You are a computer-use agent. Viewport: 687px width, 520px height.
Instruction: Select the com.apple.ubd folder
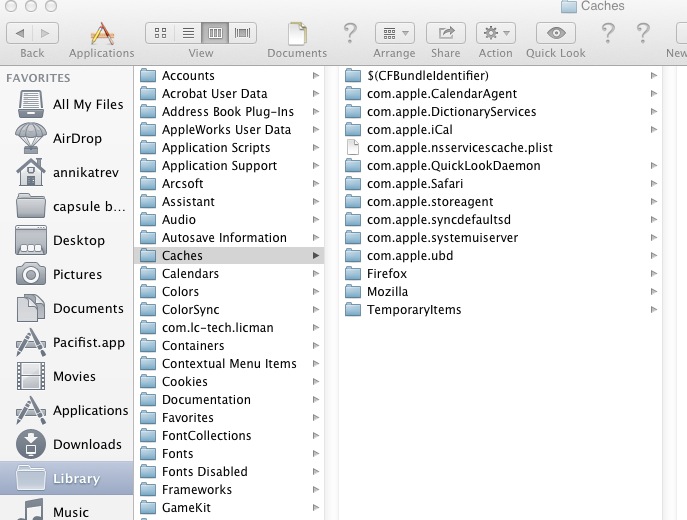tap(500, 255)
